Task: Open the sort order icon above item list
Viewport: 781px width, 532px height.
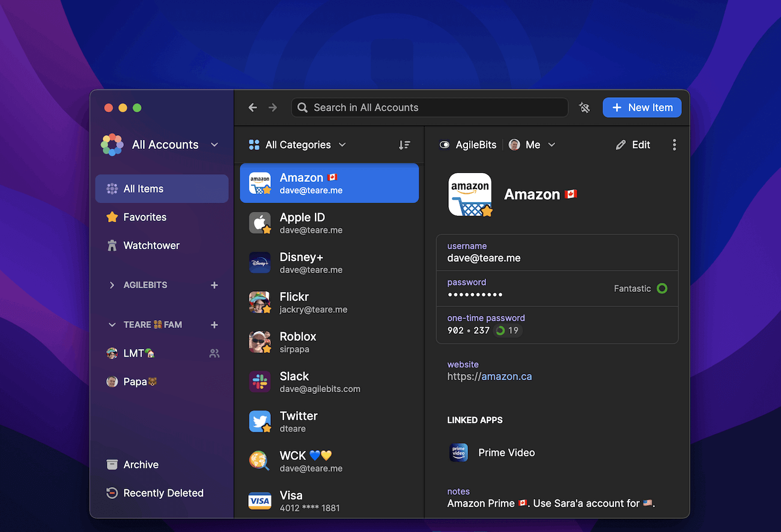Action: [x=404, y=145]
